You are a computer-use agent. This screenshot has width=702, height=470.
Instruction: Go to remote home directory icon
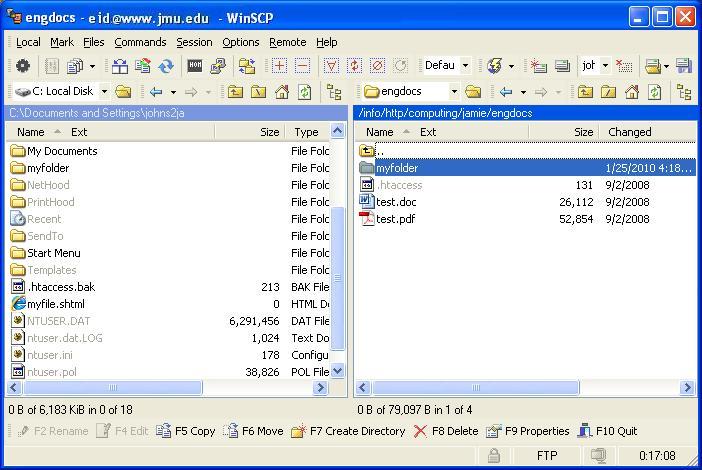tap(632, 92)
